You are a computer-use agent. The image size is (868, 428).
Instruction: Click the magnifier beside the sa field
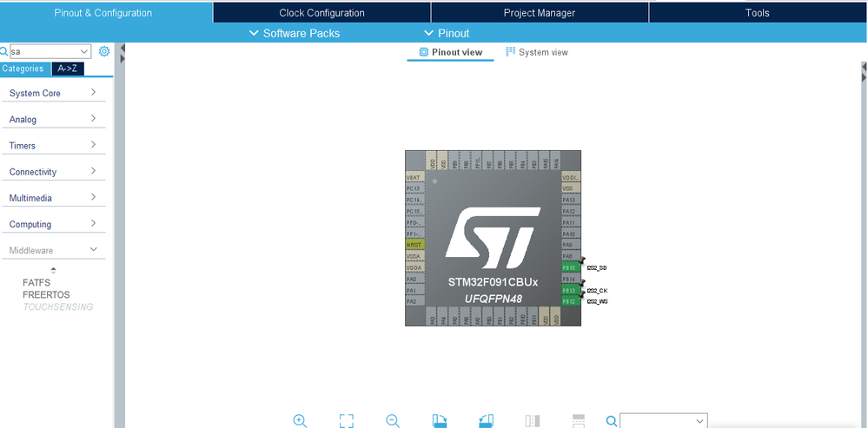4,51
